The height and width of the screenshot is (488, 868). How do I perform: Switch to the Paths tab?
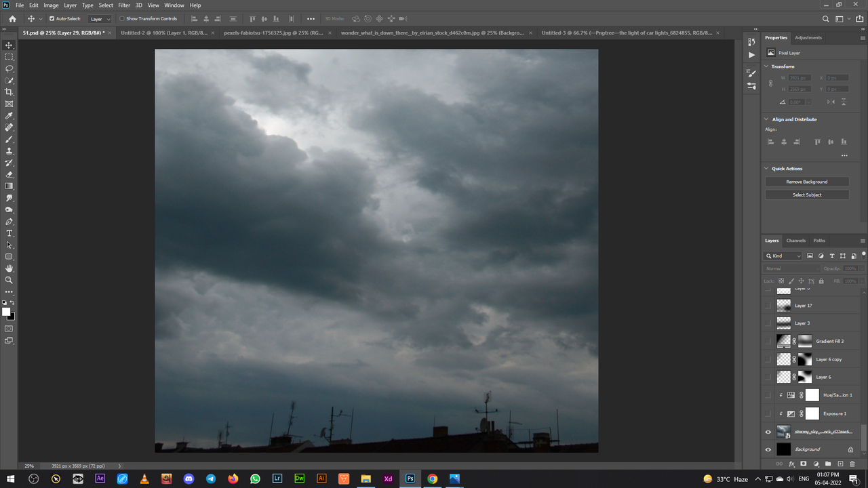click(820, 241)
